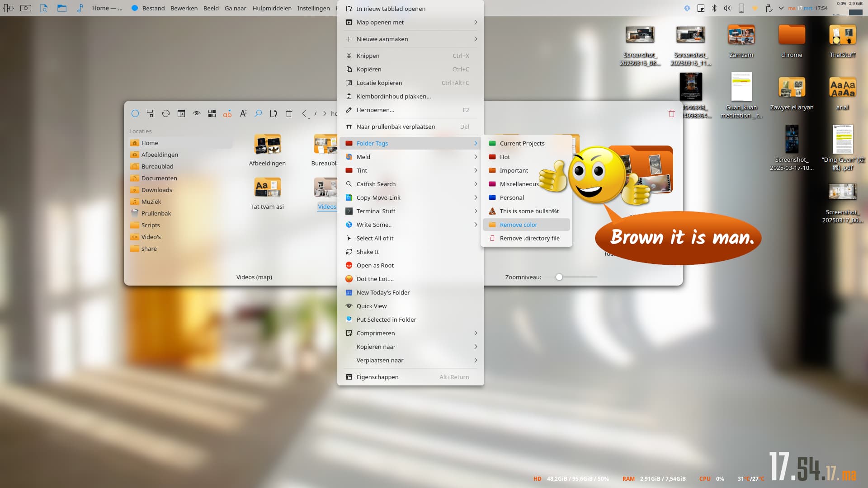868x488 pixels.
Task: Select Home in Locaties sidebar
Action: click(x=181, y=143)
